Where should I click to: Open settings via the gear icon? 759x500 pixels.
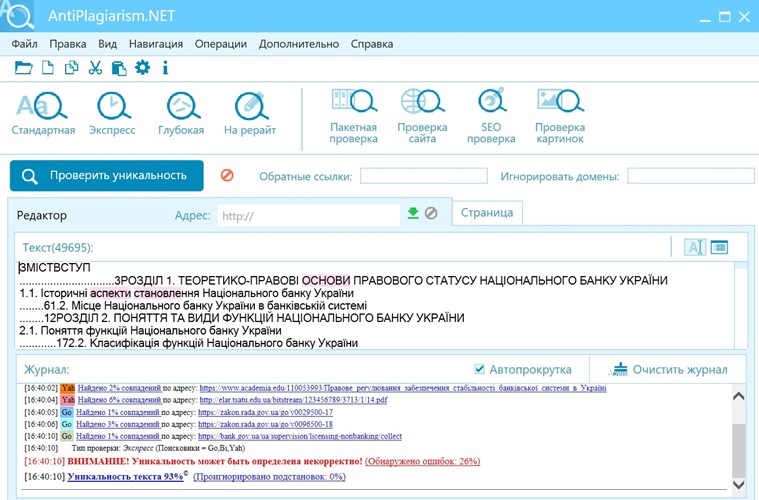142,67
